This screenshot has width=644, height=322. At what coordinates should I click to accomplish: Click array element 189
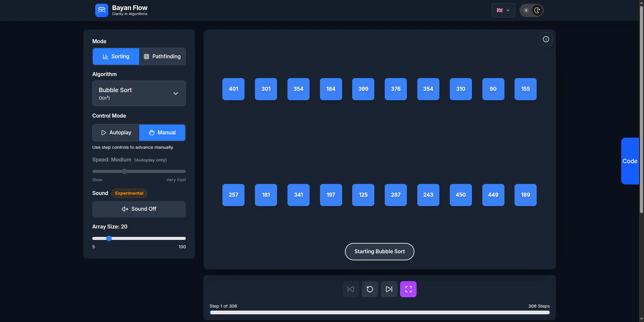[526, 195]
